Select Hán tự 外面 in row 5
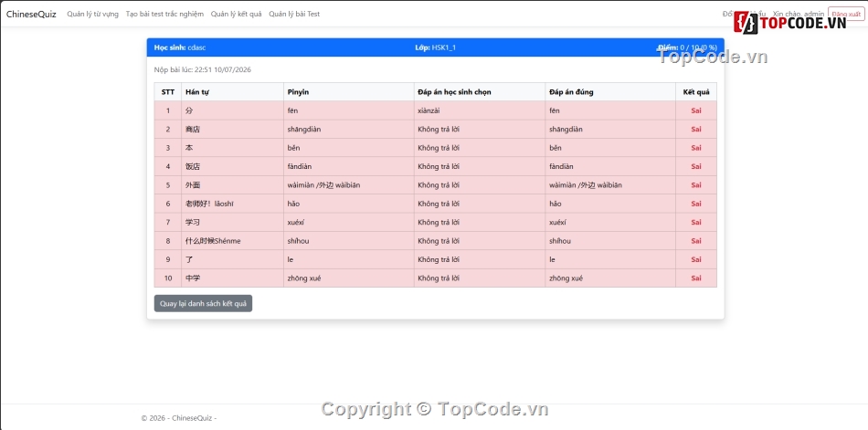The image size is (868, 430). [x=193, y=184]
